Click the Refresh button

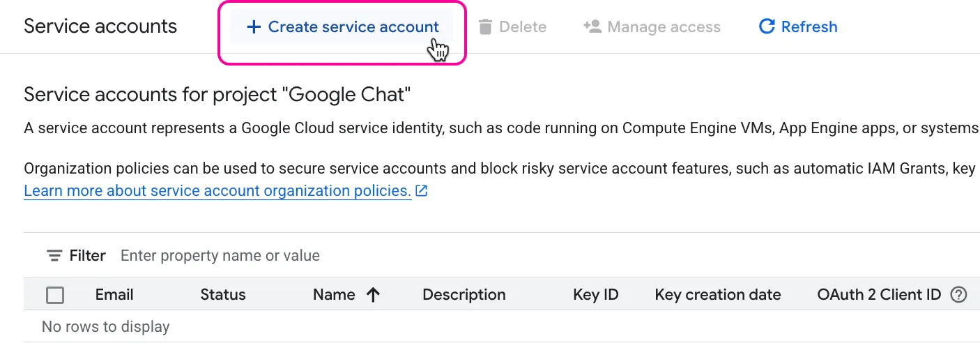tap(797, 27)
